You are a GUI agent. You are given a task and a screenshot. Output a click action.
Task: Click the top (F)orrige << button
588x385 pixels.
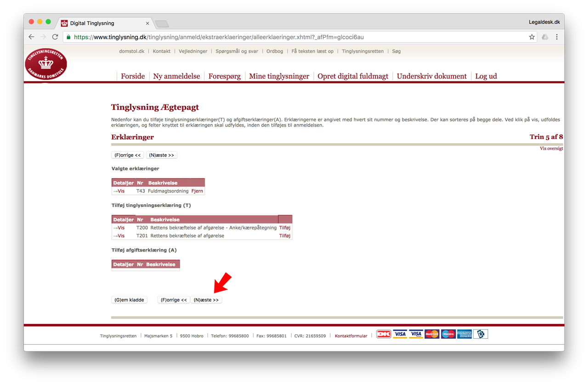pos(128,155)
